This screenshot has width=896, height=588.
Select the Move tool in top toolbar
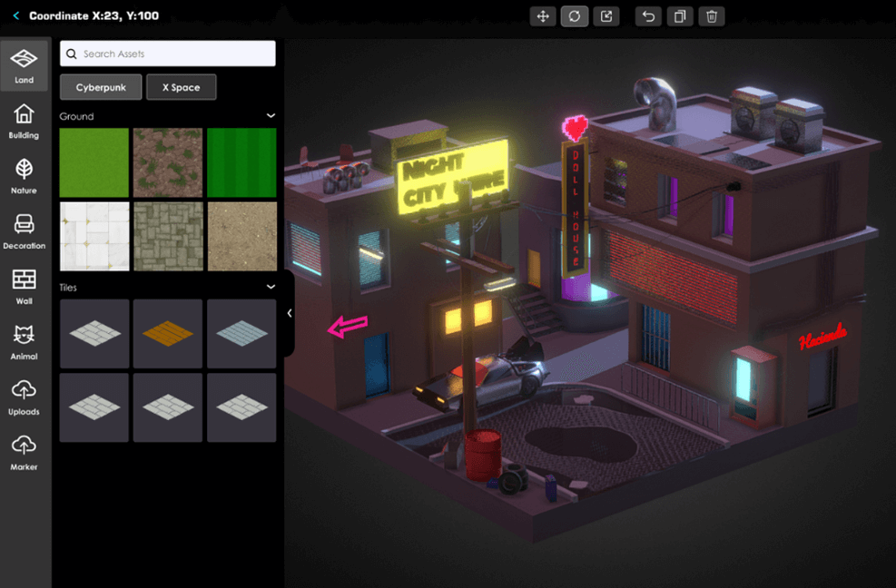click(543, 16)
